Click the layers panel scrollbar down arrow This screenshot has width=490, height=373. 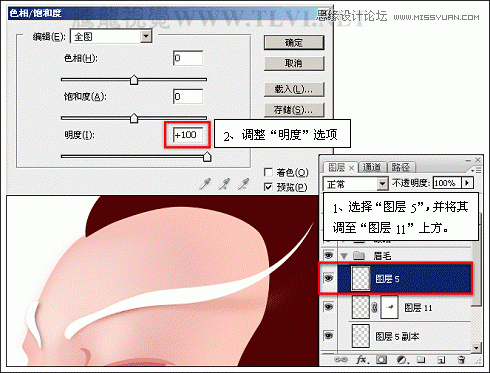pos(477,348)
